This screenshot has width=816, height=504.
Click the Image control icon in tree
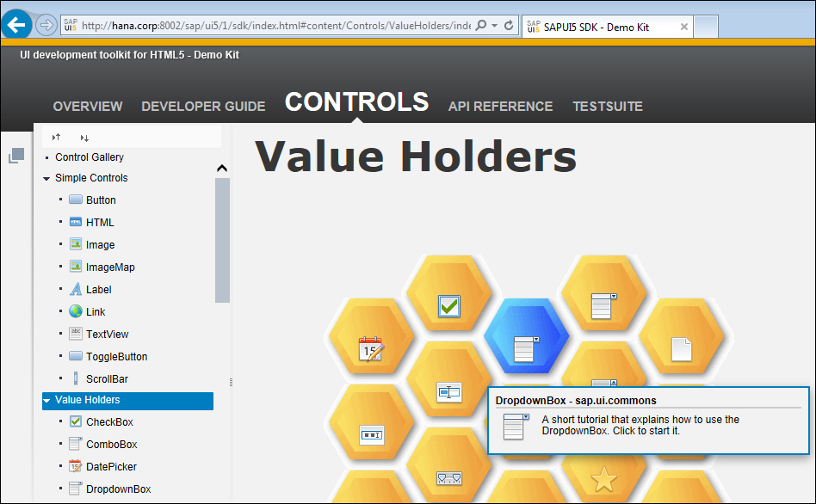[76, 244]
